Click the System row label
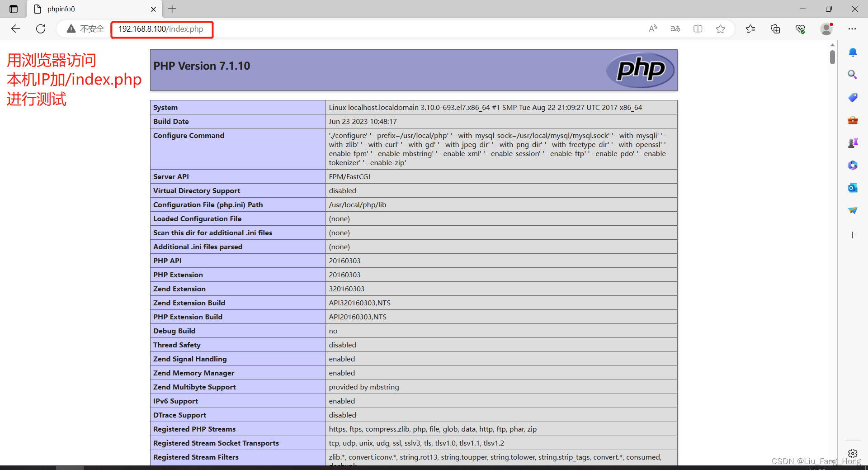This screenshot has height=470, width=868. coord(165,108)
